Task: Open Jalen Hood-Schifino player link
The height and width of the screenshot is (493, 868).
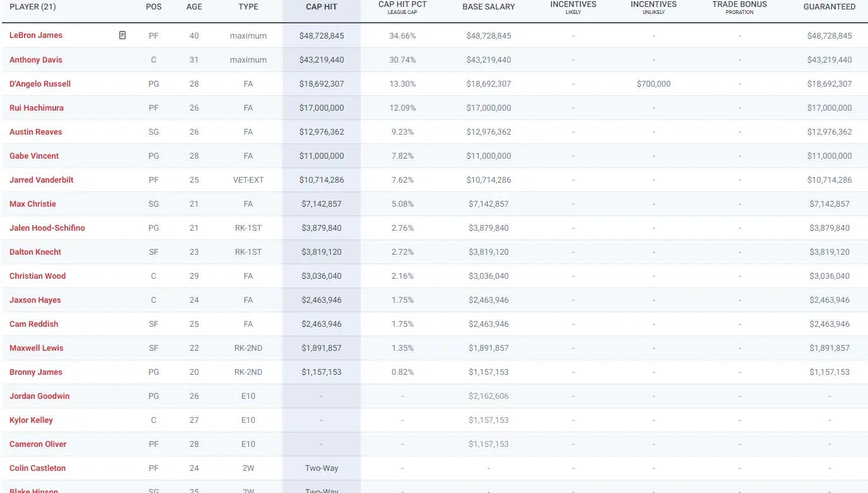Action: 47,228
